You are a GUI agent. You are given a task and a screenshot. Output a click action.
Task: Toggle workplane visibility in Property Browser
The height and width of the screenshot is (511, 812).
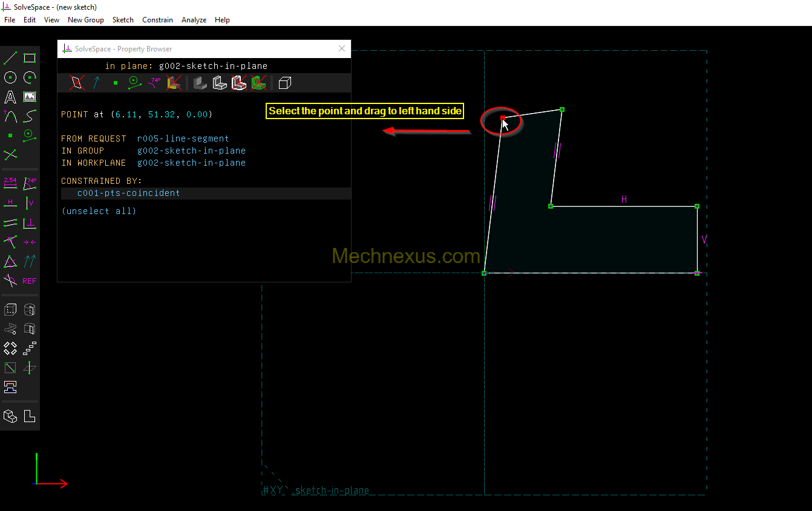click(x=77, y=82)
